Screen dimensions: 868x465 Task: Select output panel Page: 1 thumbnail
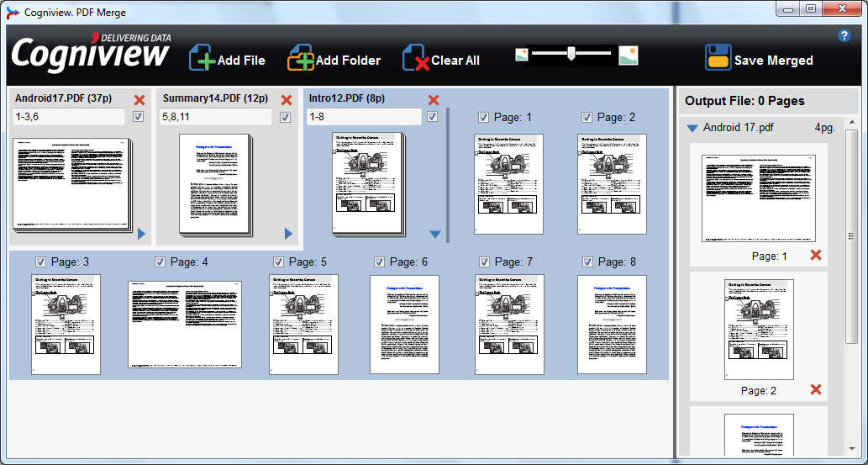tap(759, 198)
